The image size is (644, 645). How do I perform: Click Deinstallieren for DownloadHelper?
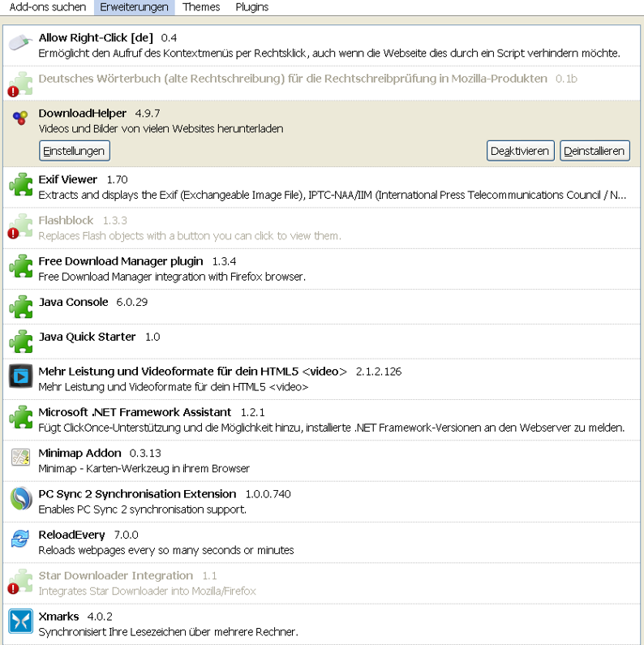595,151
